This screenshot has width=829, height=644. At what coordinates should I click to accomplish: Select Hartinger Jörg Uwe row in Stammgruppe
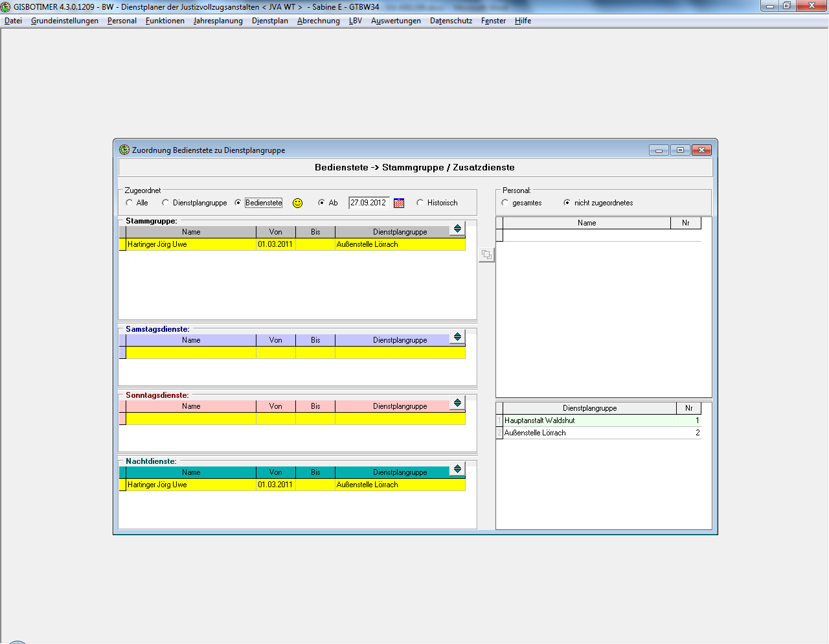pos(190,244)
